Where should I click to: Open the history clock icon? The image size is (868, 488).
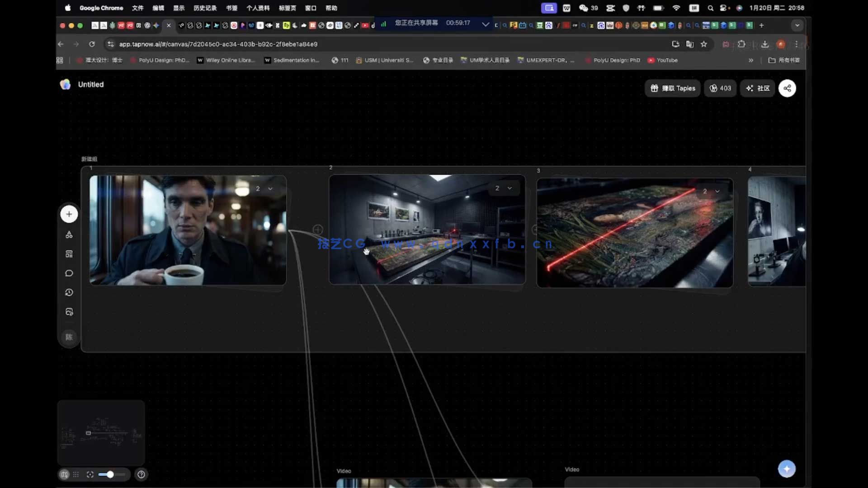point(69,293)
